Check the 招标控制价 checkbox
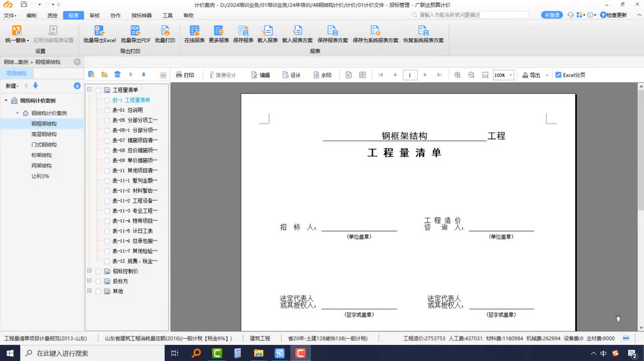Viewport: 644px width, 361px height. coord(99,272)
